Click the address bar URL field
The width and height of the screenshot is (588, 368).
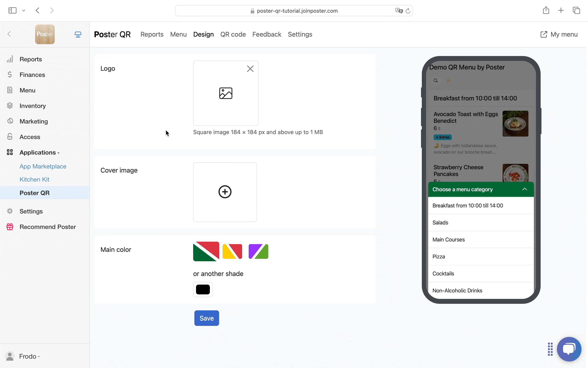pyautogui.click(x=294, y=11)
